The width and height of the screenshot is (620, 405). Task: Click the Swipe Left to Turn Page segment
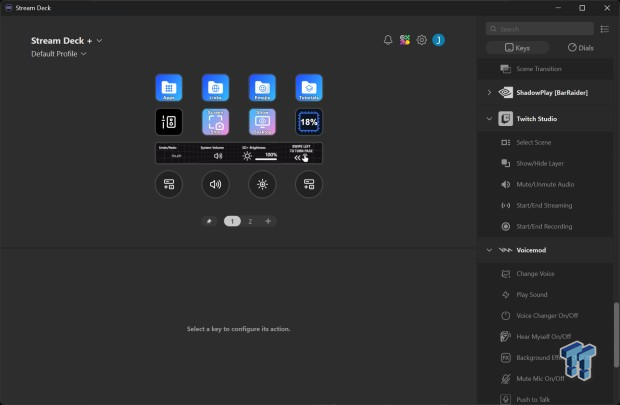(301, 153)
